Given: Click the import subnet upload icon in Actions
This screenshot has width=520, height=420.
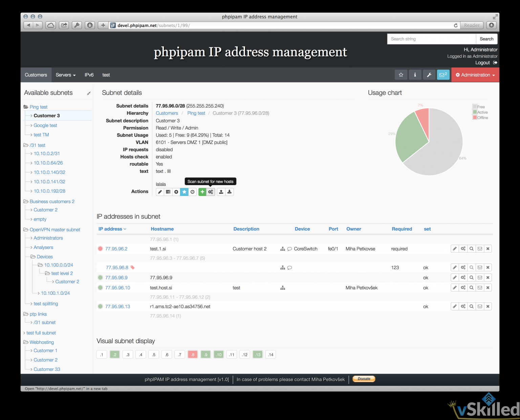Looking at the screenshot, I should (221, 192).
